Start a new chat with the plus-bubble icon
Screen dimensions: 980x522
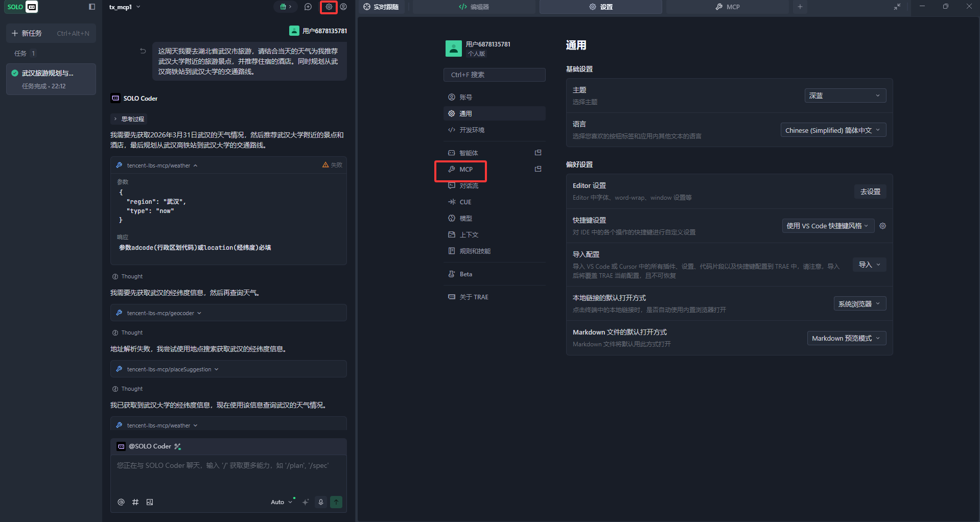308,7
